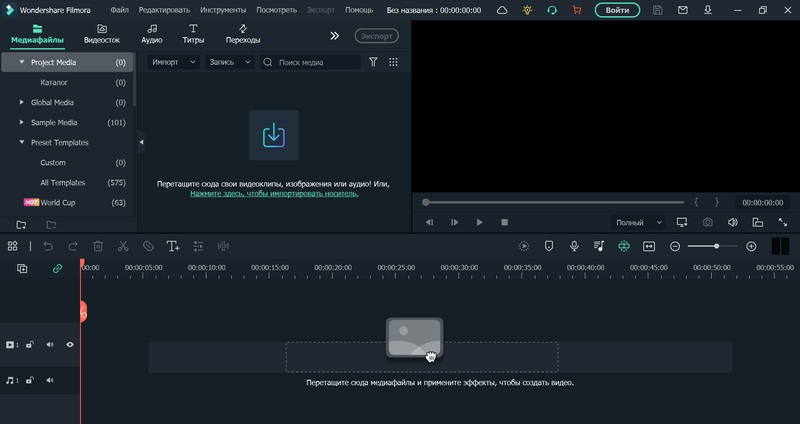
Task: Click the microphone voiceover record icon
Action: point(574,246)
